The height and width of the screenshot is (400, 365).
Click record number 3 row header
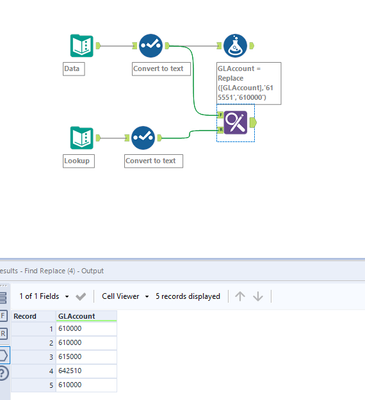[x=34, y=357]
